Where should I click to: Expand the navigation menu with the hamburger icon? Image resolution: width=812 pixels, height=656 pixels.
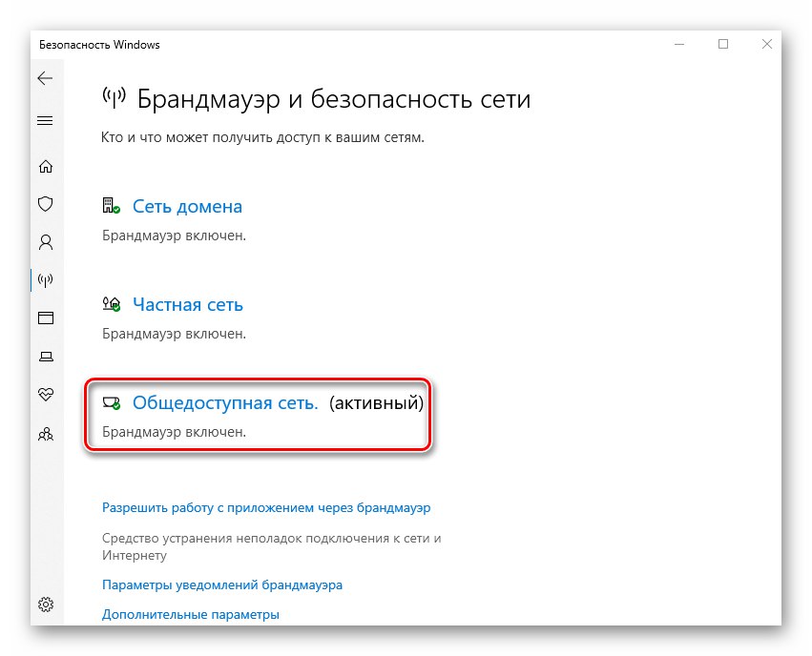pyautogui.click(x=45, y=120)
